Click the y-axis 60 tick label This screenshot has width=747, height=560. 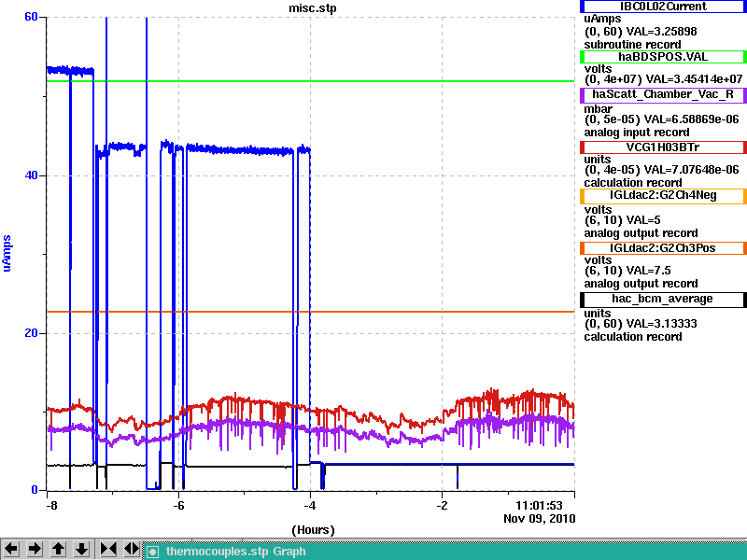coord(31,17)
